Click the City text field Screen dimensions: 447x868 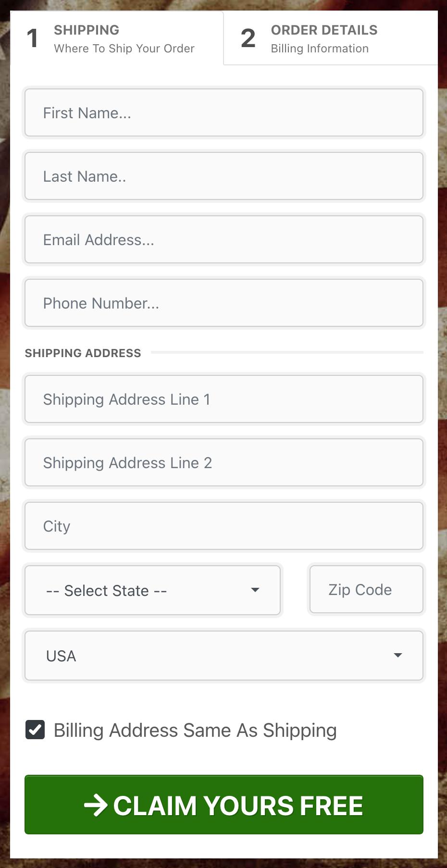click(223, 526)
